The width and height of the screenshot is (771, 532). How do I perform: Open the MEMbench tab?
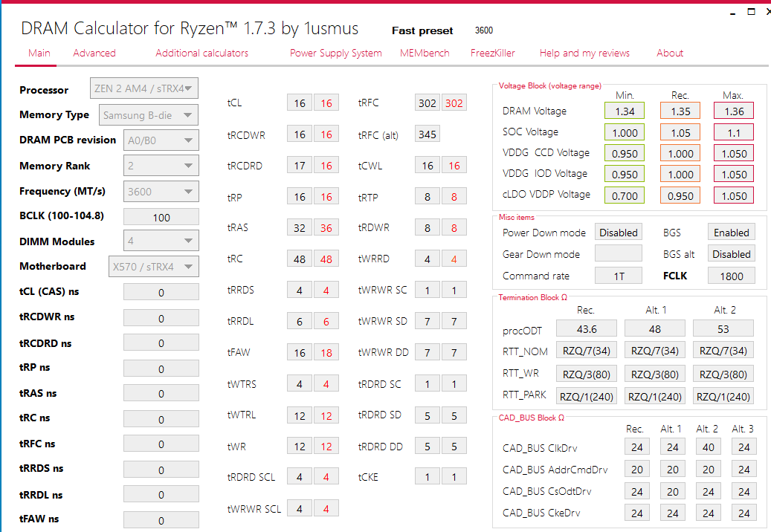425,53
